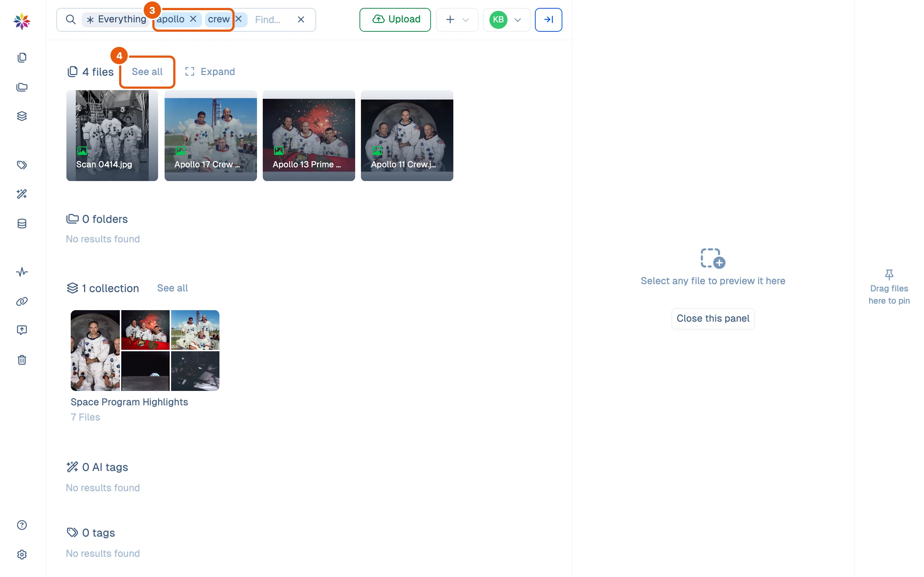Open the Trash icon in sidebar

[22, 360]
